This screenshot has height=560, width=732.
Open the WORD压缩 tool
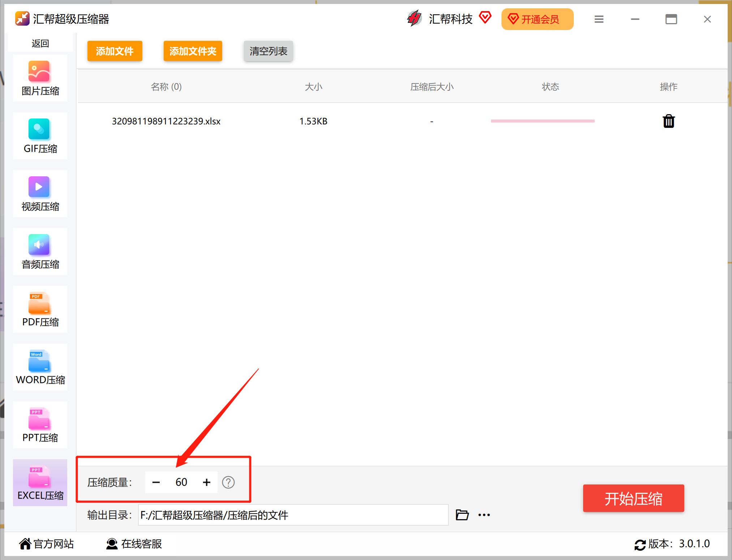(40, 367)
